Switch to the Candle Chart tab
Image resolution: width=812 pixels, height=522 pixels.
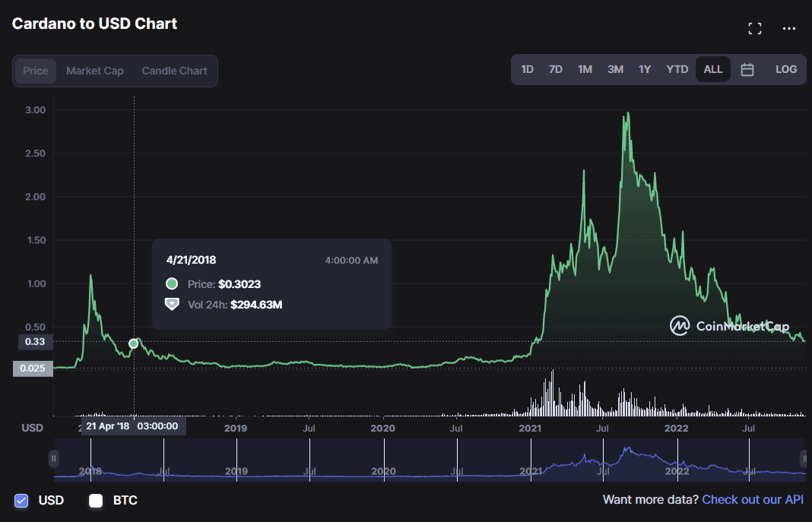174,71
